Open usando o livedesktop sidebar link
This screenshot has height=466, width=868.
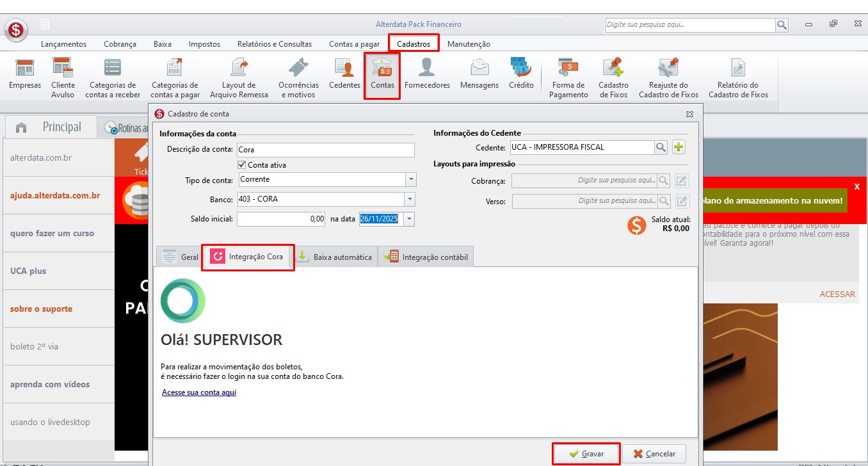click(x=60, y=422)
